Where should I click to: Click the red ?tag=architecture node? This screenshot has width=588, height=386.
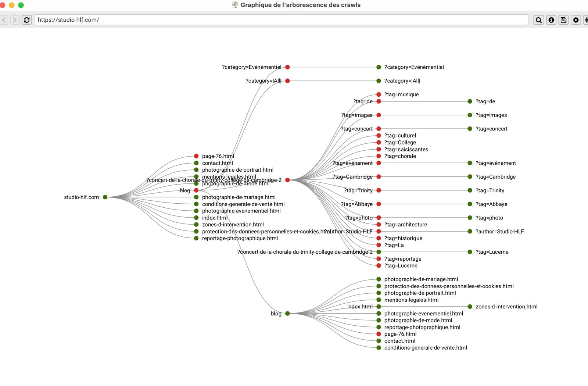(379, 225)
